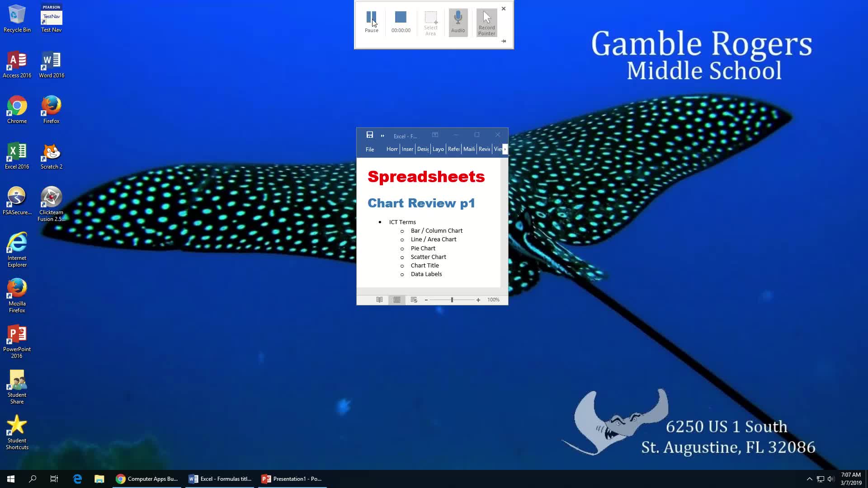Pause the screen recording
868x488 pixels.
click(371, 22)
